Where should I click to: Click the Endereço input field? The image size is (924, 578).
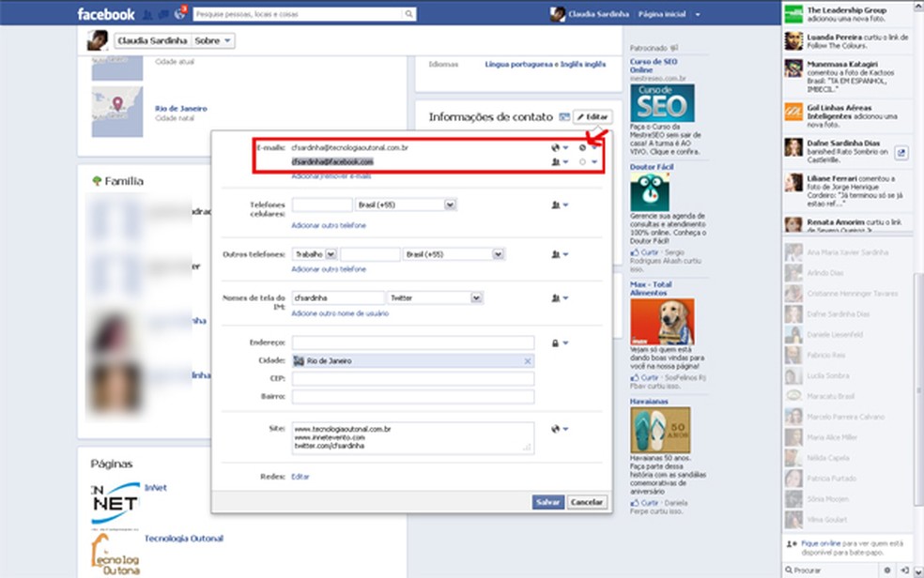pyautogui.click(x=413, y=342)
